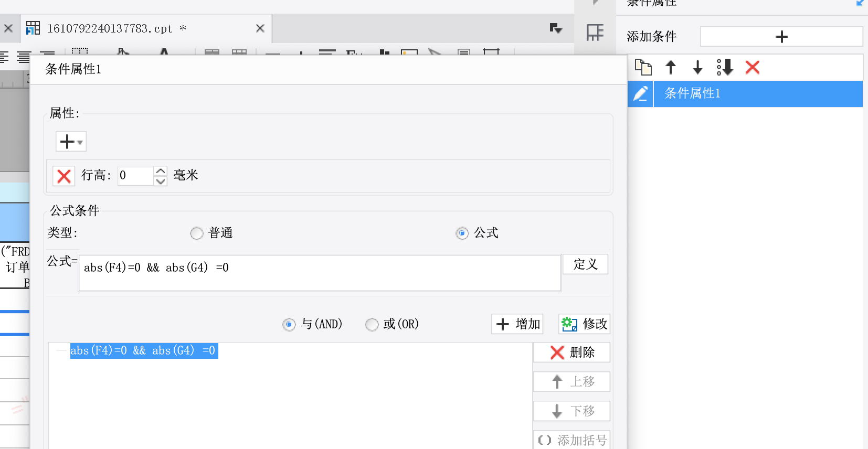Image resolution: width=868 pixels, height=449 pixels.
Task: Choose the 与(AND) radio option
Action: pos(289,325)
